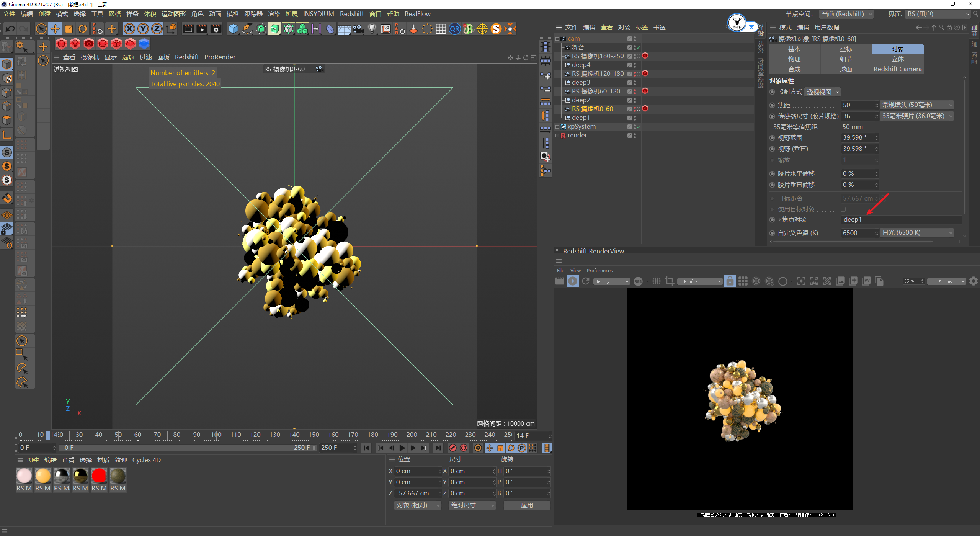The width and height of the screenshot is (980, 536).
Task: Jump to the end of the animation
Action: pos(438,448)
